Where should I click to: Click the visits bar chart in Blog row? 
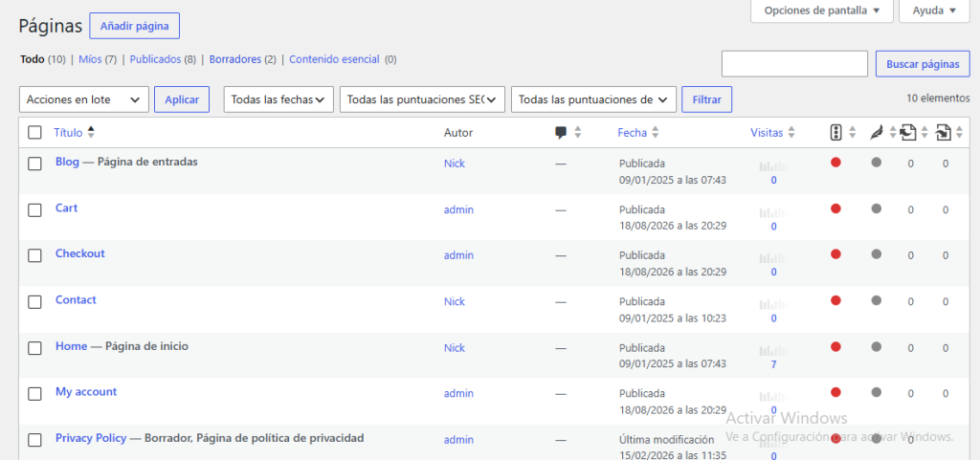pyautogui.click(x=773, y=166)
